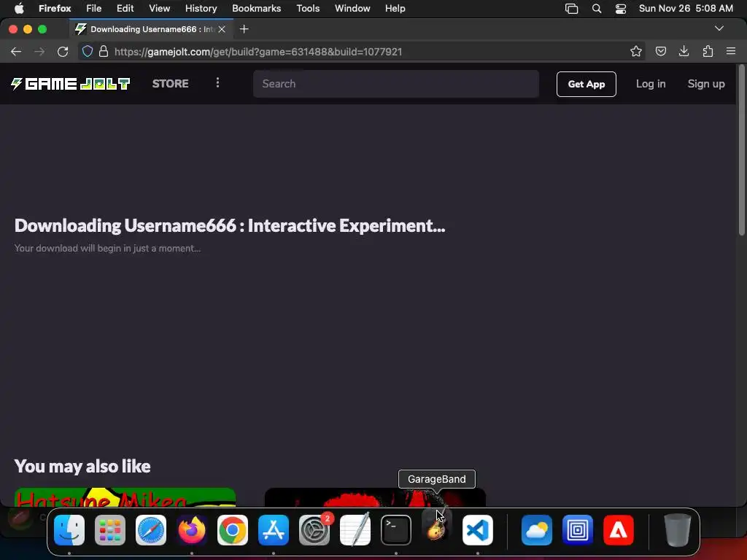Open the STORE page
747x560 pixels.
tap(170, 84)
